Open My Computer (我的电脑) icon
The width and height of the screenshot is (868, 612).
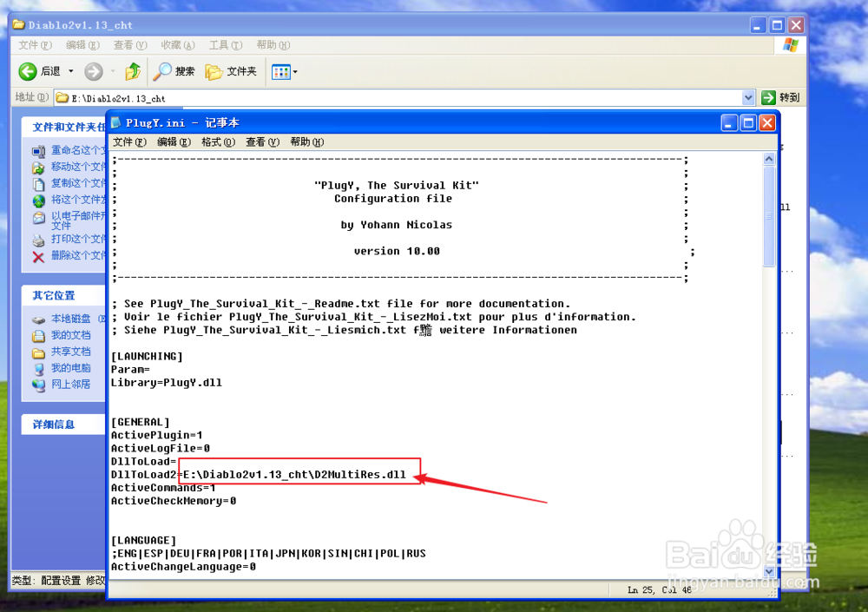pyautogui.click(x=38, y=369)
